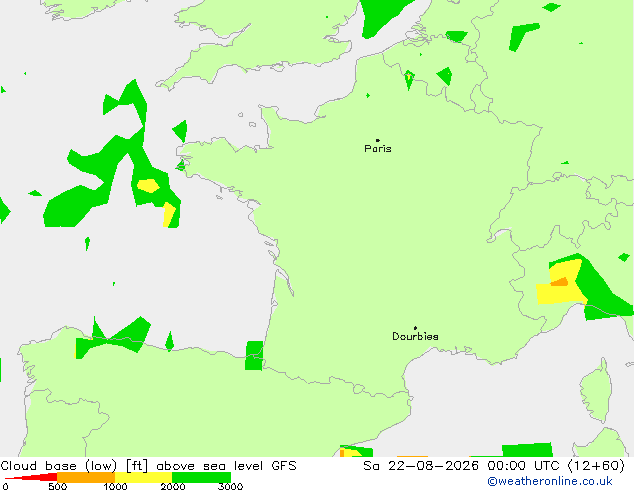This screenshot has width=634, height=490.
Task: Click the legend value 3000
Action: pos(230,486)
